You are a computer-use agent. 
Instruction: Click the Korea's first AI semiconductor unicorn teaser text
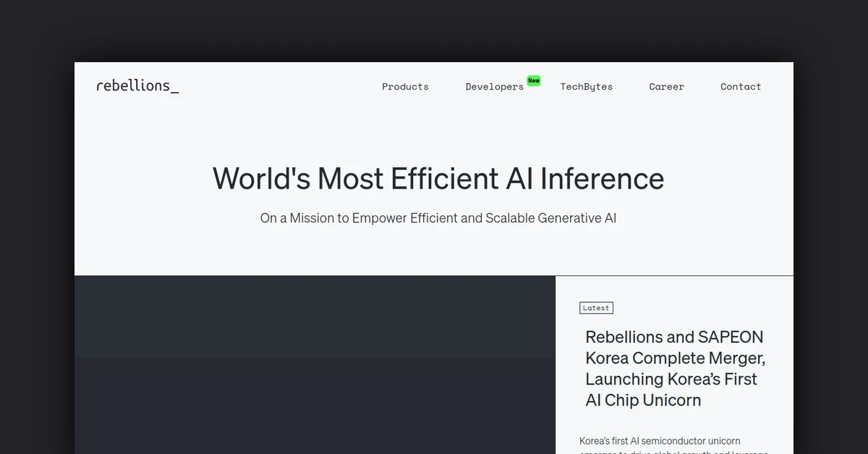coord(660,441)
